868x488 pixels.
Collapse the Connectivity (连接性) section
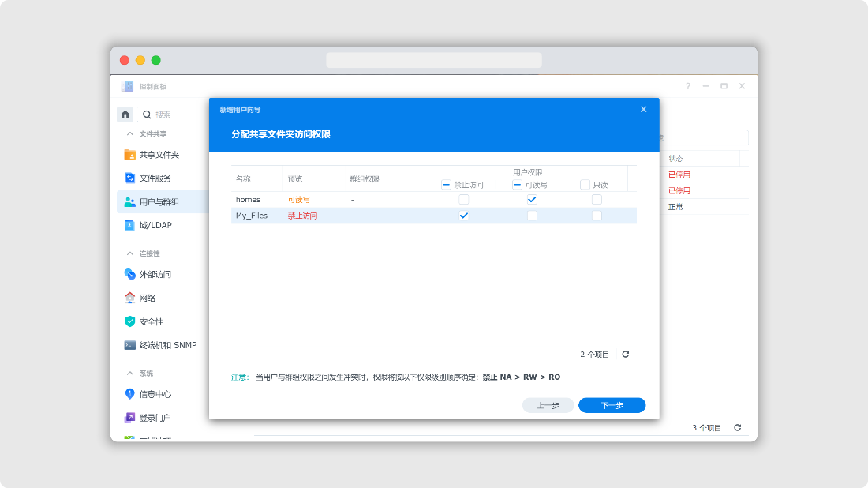click(x=130, y=253)
